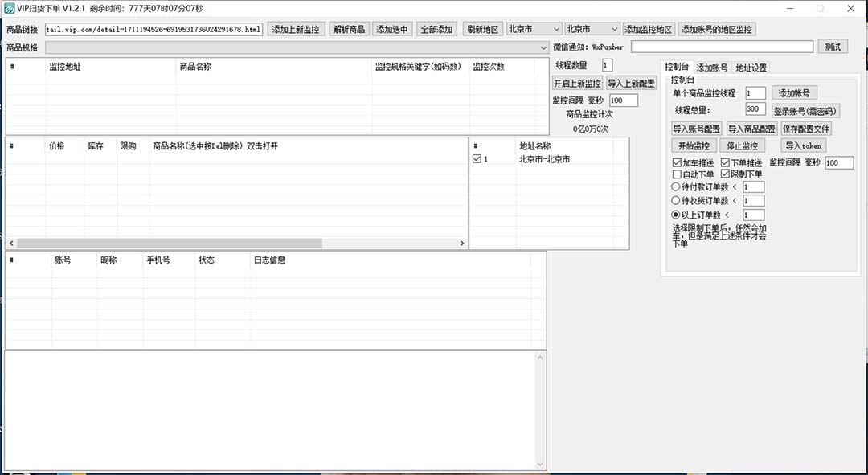取消勾选"加车推送"复选框
The height and width of the screenshot is (475, 868).
pyautogui.click(x=677, y=162)
